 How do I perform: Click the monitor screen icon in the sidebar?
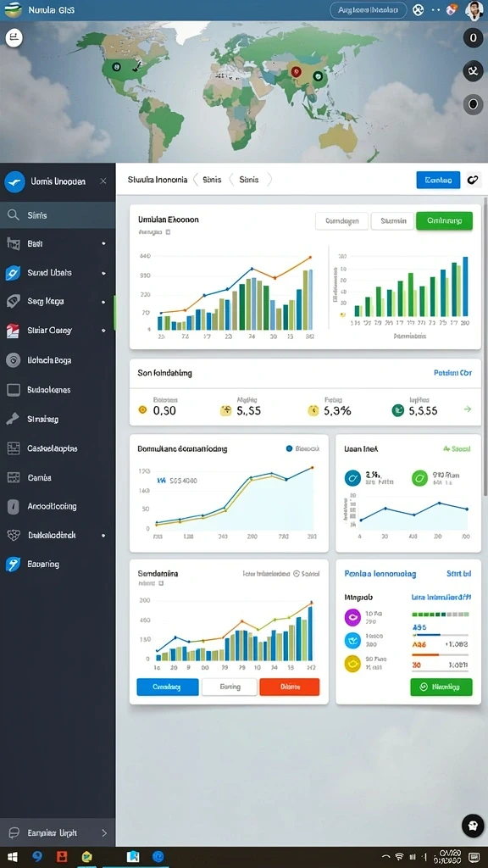13,390
